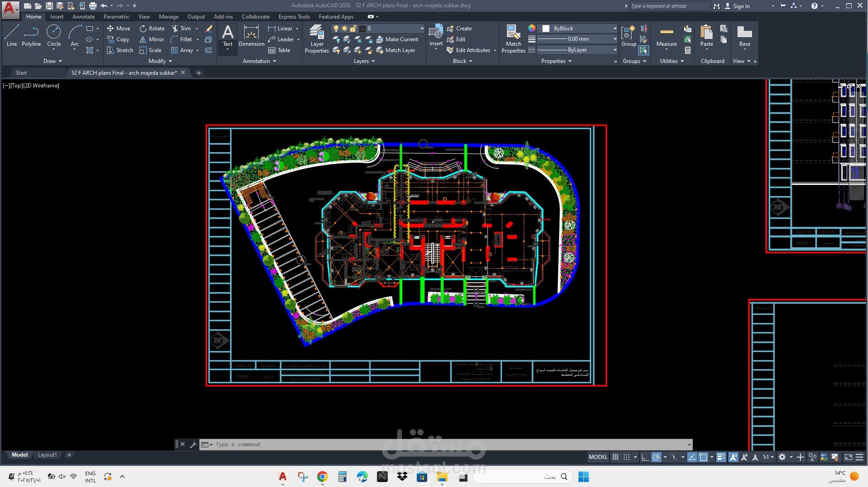Screen dimensions: 868x487
Task: Expand the Draw panel
Action: 53,61
